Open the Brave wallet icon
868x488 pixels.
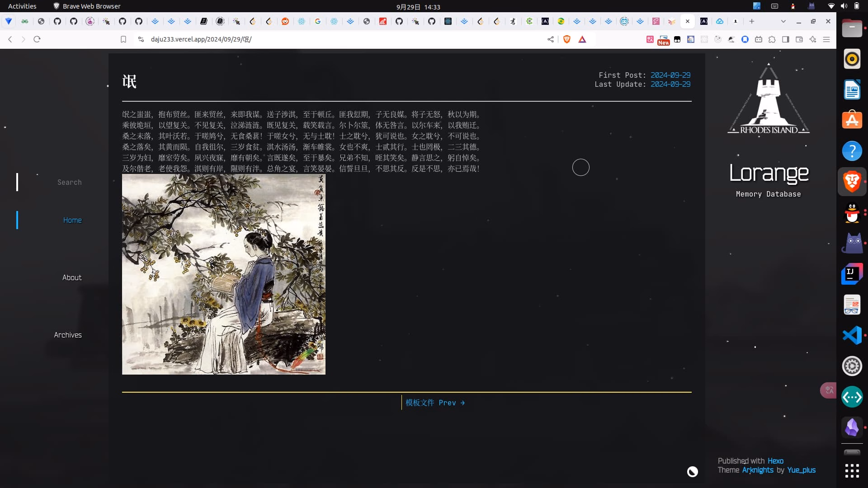(x=799, y=39)
